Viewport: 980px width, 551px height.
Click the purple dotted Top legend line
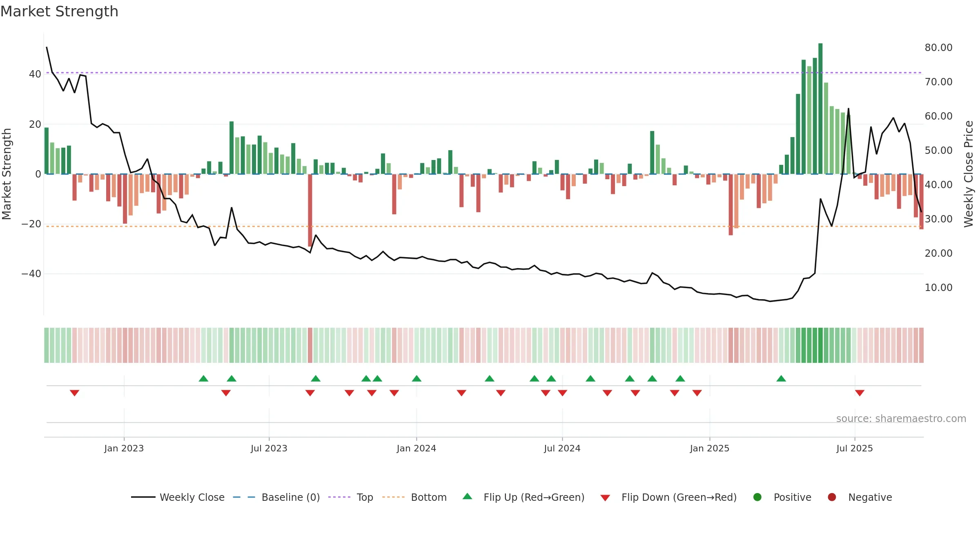click(x=339, y=497)
